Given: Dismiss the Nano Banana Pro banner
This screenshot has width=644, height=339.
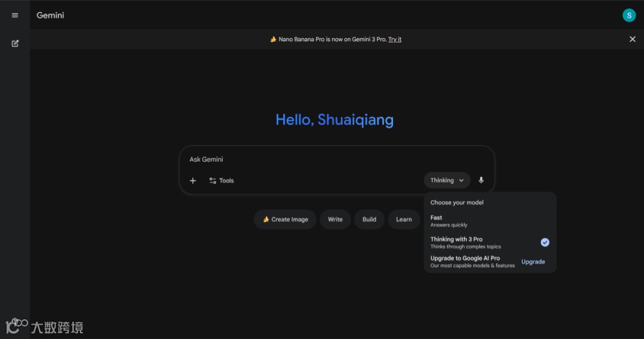Looking at the screenshot, I should (x=633, y=39).
